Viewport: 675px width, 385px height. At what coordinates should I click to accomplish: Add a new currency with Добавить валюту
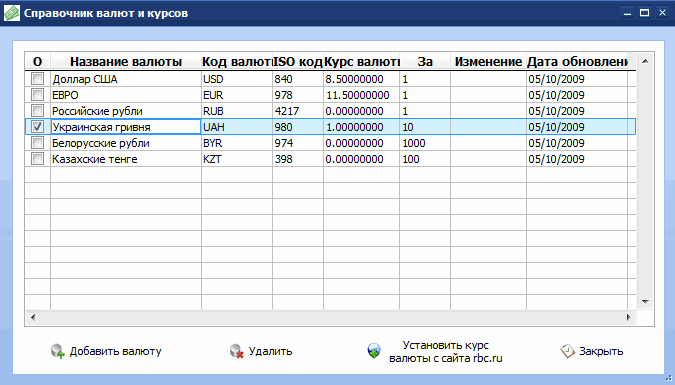(x=106, y=351)
